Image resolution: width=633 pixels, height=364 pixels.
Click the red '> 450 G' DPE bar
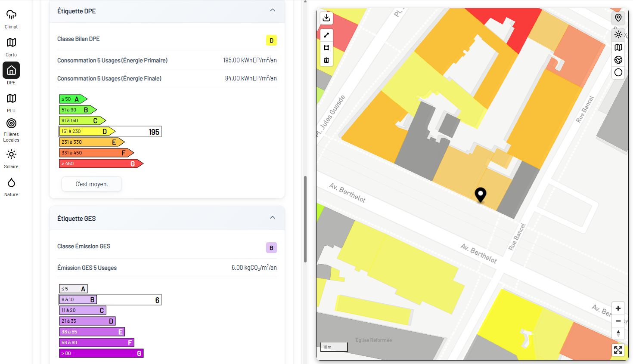click(101, 163)
